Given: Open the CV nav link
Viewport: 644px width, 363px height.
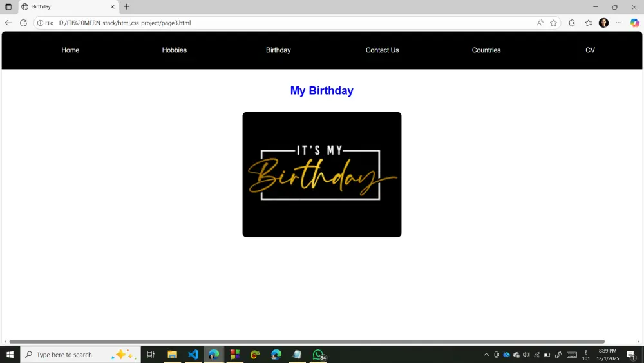Looking at the screenshot, I should click(590, 50).
